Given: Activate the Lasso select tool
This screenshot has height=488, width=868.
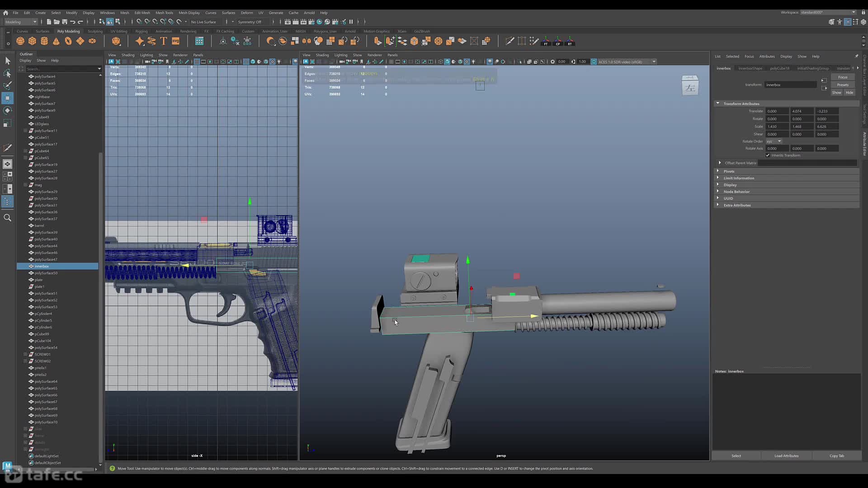Looking at the screenshot, I should [8, 73].
